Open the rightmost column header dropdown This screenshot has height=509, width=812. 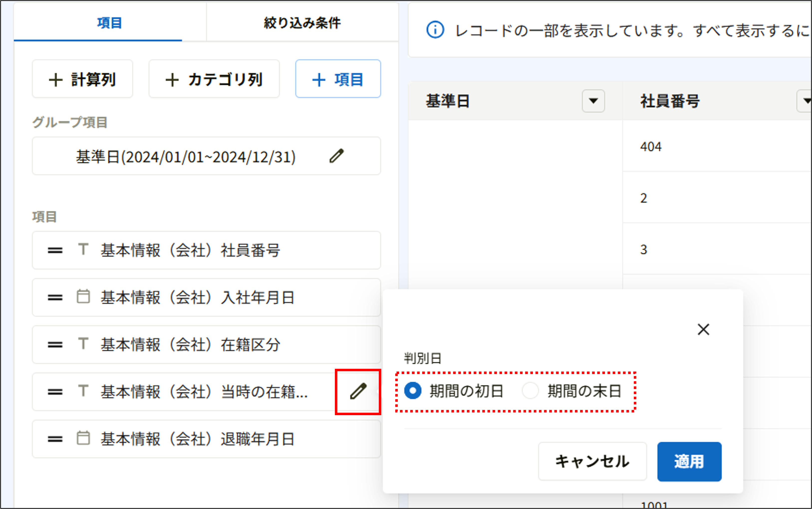click(x=806, y=101)
